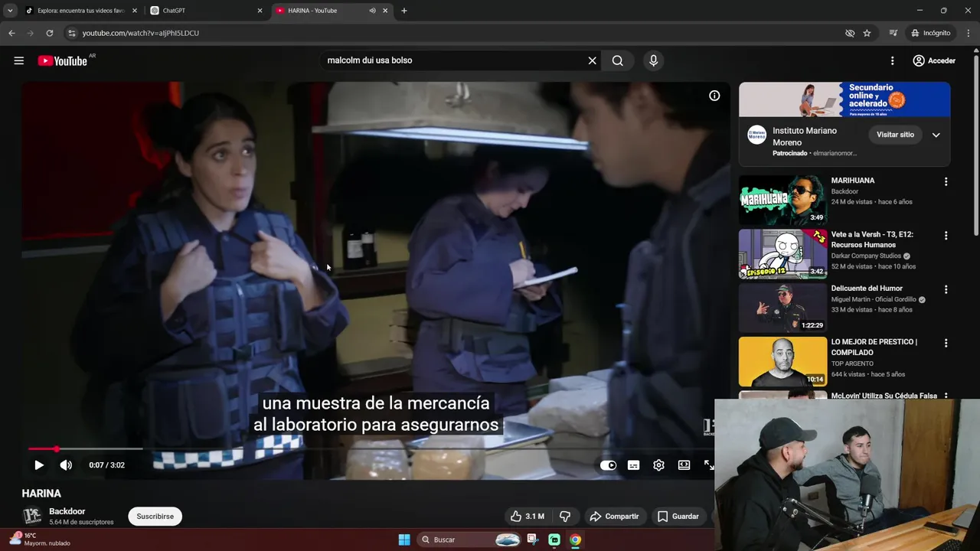The width and height of the screenshot is (980, 551).
Task: Go back in browser history
Action: 11,33
